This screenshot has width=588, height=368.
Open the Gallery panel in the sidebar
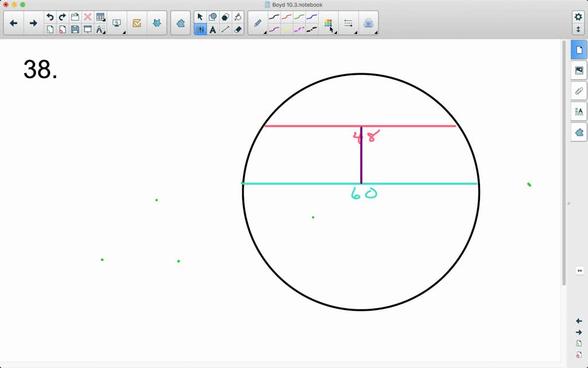579,70
